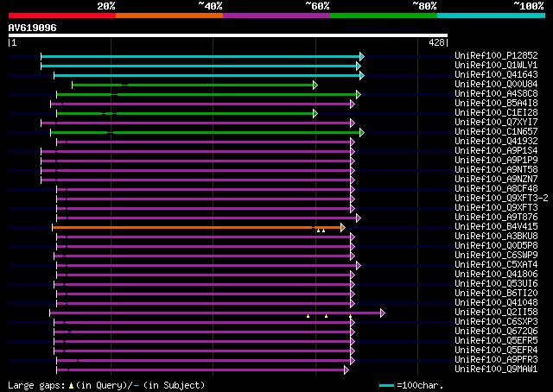Select the UniRef100_Q7XYI7 label
Image resolution: width=553 pixels, height=392 pixels.
point(496,122)
